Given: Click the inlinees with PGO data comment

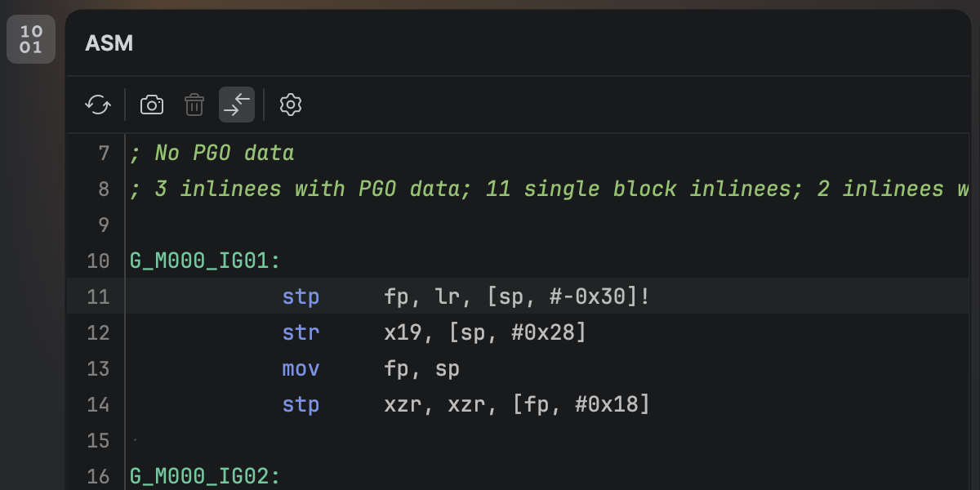Looking at the screenshot, I should pos(547,189).
